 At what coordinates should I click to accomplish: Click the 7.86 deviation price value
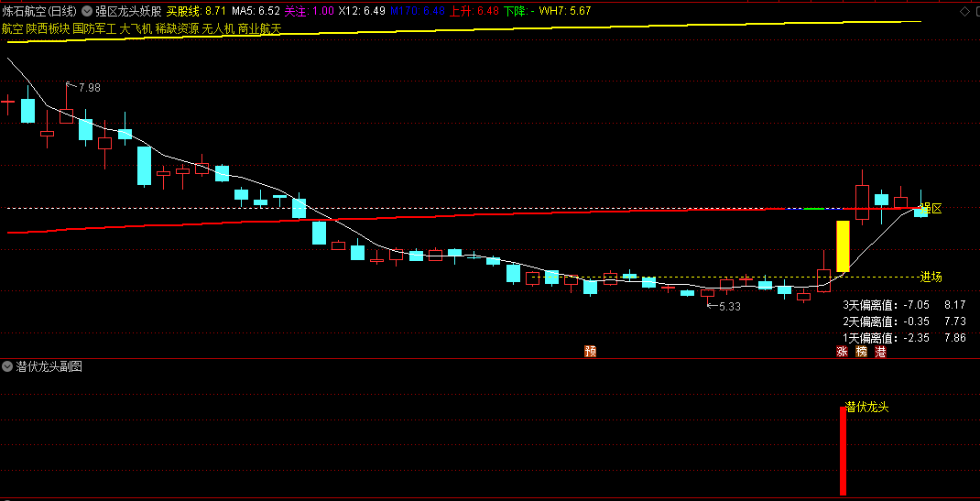coord(955,338)
